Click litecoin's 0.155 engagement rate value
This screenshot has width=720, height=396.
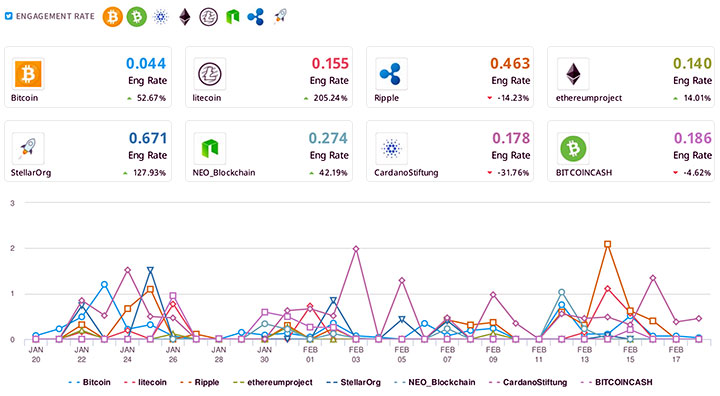click(x=330, y=63)
